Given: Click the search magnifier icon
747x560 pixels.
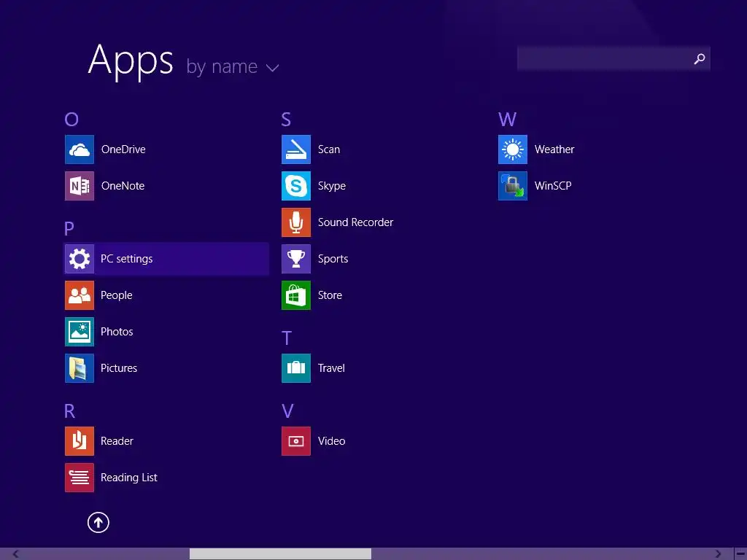Looking at the screenshot, I should click(700, 58).
